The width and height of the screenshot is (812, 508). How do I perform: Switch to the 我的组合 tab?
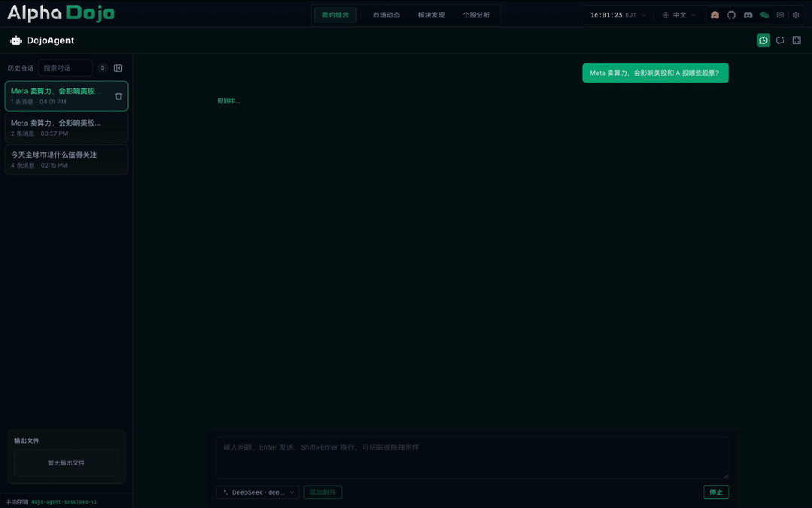pyautogui.click(x=335, y=15)
